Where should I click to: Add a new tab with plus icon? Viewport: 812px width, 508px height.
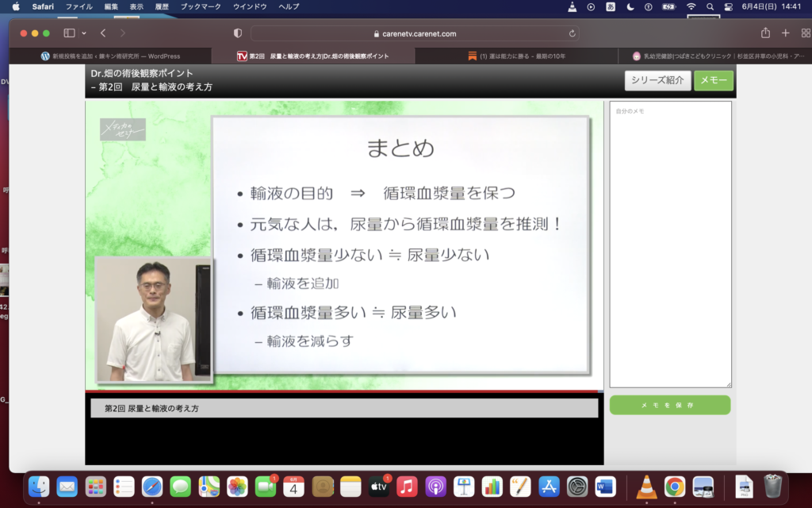pyautogui.click(x=785, y=33)
